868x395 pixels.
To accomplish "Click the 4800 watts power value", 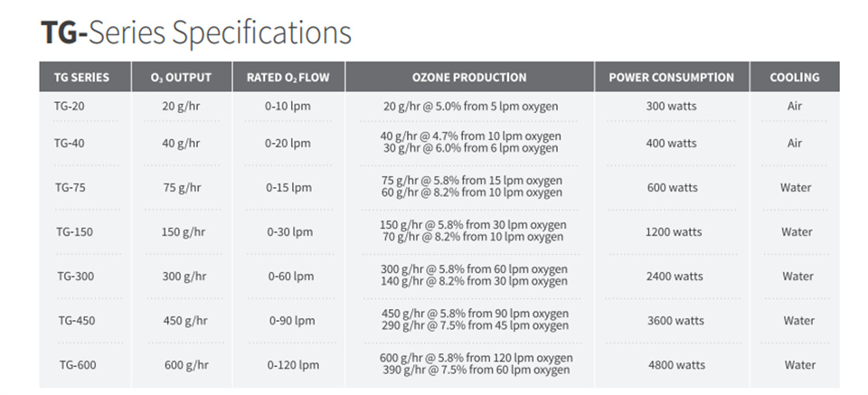I will 677,365.
